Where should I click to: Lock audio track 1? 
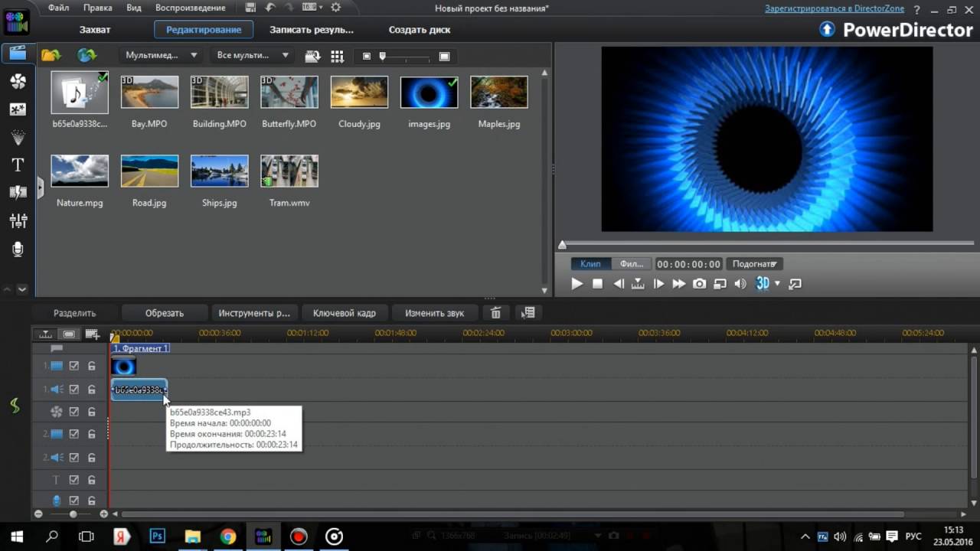point(92,389)
